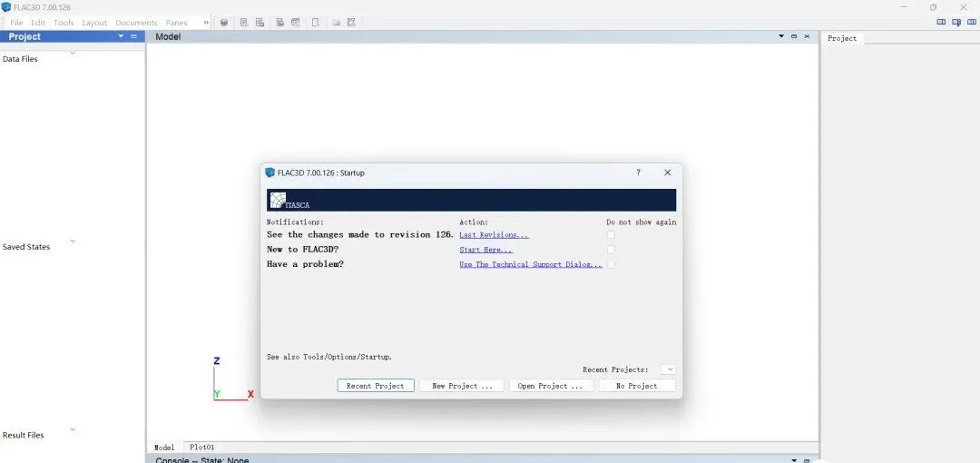Open the Model pane header dropdown arrow
This screenshot has height=463, width=980.
[x=781, y=36]
